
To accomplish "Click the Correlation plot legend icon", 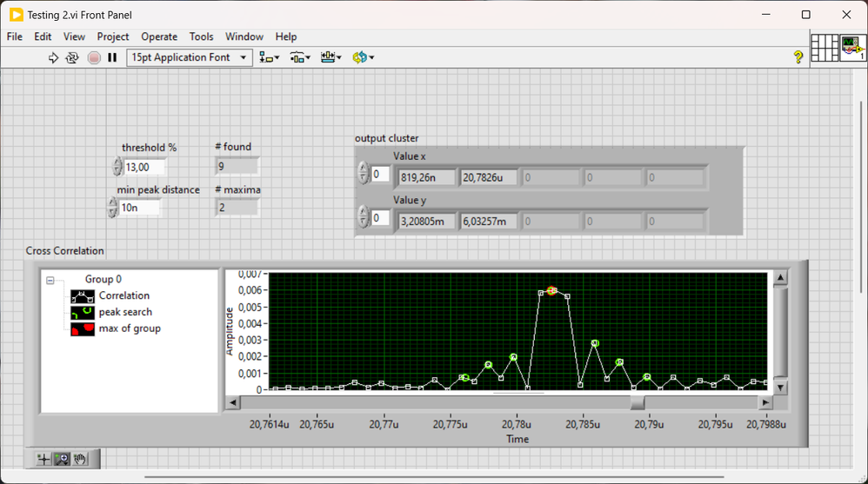I will tap(83, 296).
